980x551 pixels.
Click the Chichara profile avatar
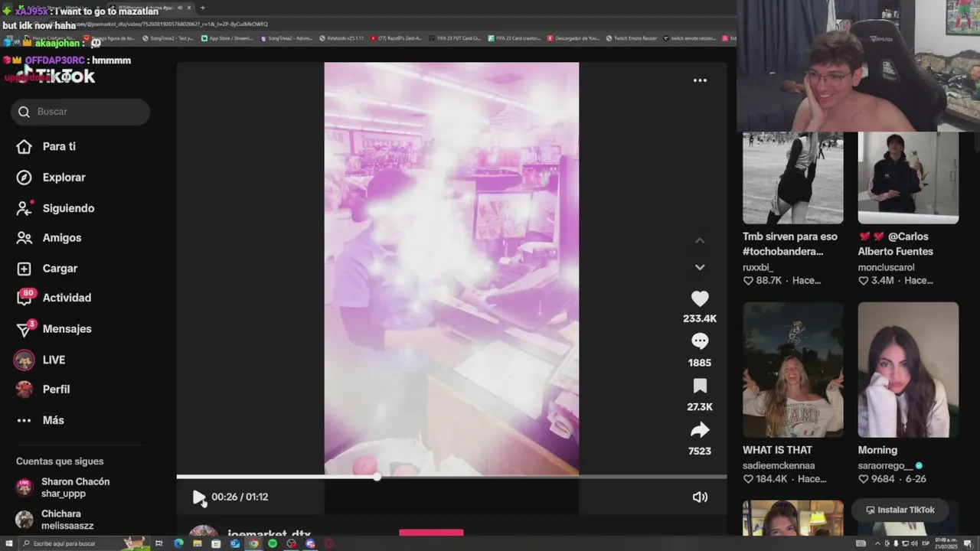pyautogui.click(x=24, y=520)
